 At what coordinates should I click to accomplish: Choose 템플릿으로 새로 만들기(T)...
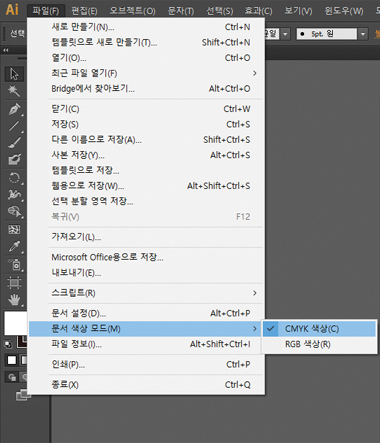(x=147, y=42)
